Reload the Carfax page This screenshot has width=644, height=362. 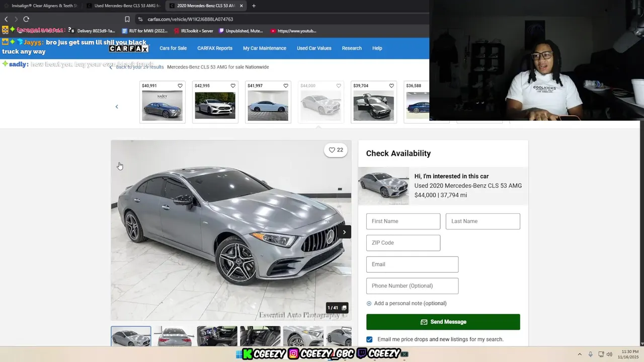[26, 19]
